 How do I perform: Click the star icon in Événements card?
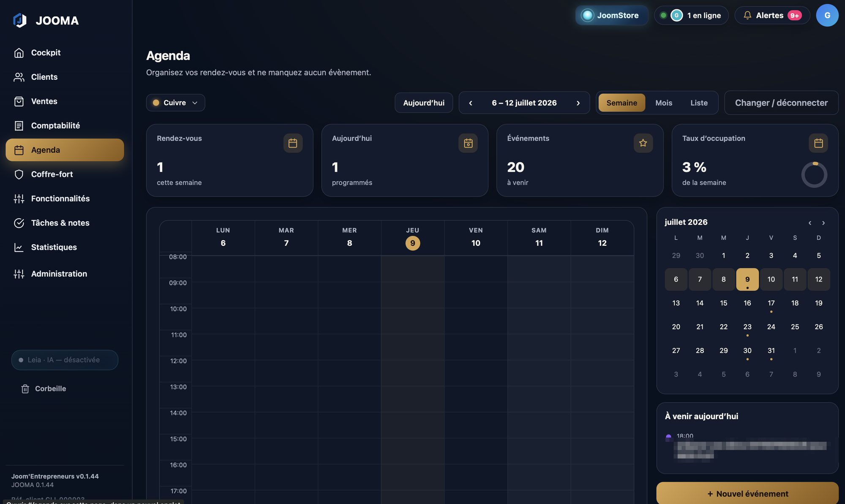point(643,143)
